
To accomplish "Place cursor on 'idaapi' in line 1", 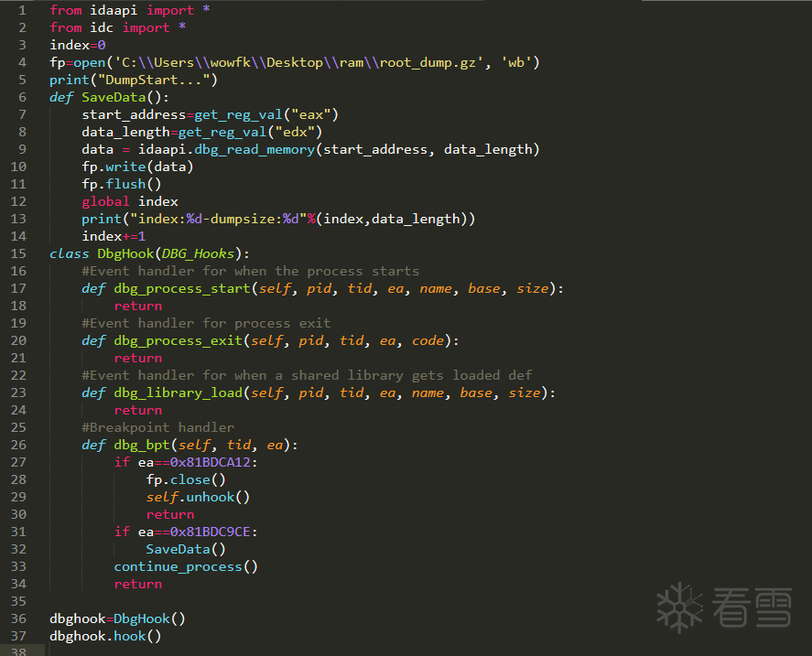I will click(x=114, y=10).
